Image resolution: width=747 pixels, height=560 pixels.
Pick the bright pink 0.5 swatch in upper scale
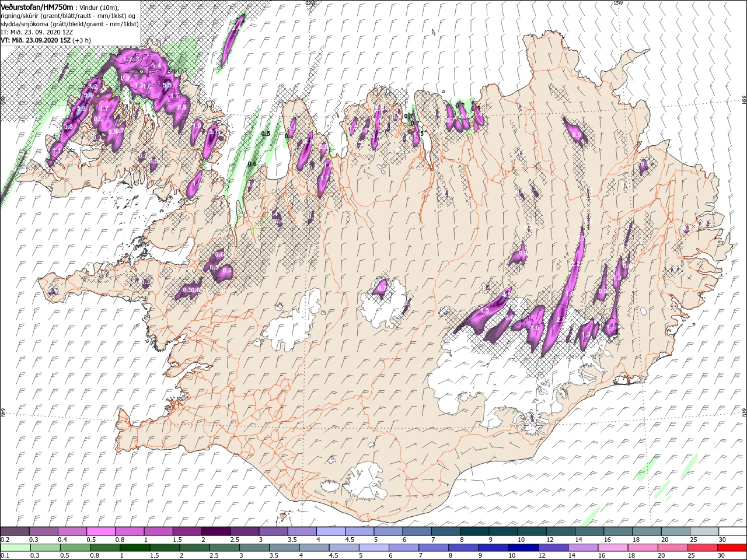100,531
